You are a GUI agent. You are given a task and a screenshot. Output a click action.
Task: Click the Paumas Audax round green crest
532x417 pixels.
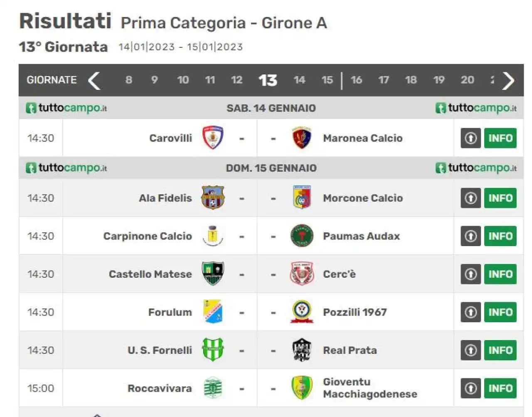click(302, 236)
